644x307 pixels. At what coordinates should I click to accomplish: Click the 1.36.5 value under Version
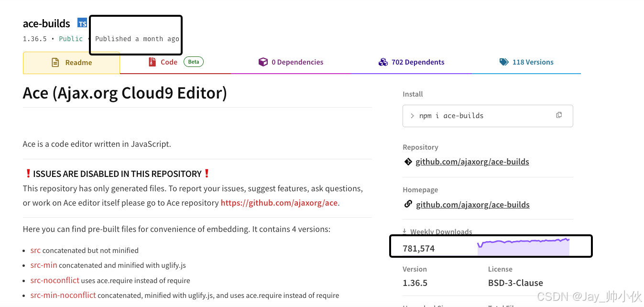click(x=415, y=283)
